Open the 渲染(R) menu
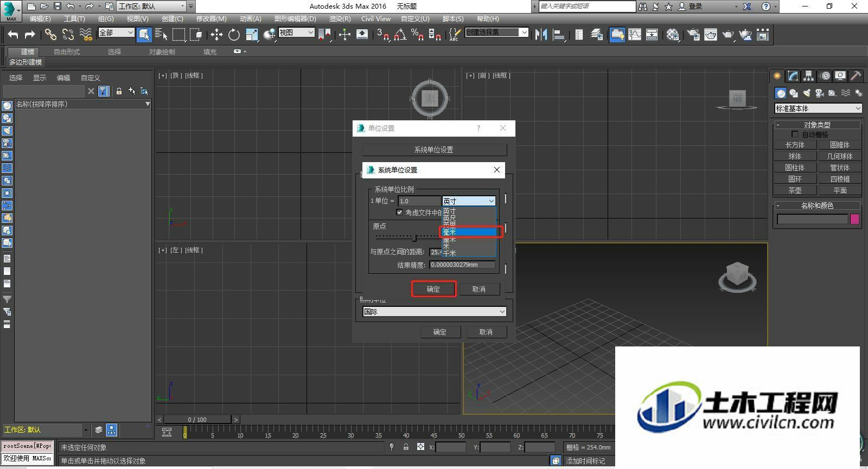The image size is (868, 469). (x=340, y=18)
